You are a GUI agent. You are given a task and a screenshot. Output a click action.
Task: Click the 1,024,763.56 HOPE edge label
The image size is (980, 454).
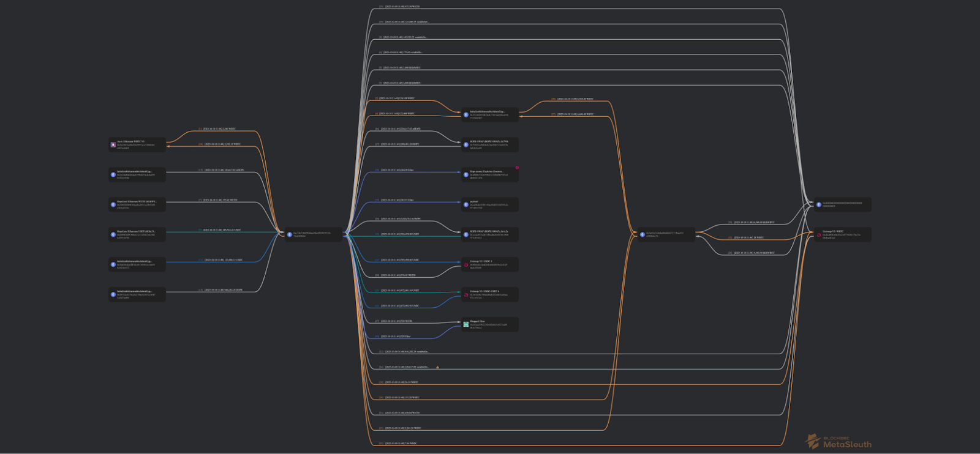click(x=398, y=219)
